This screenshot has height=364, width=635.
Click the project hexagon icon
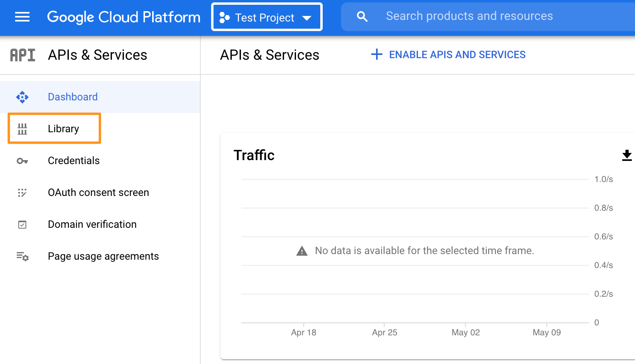[x=225, y=18]
